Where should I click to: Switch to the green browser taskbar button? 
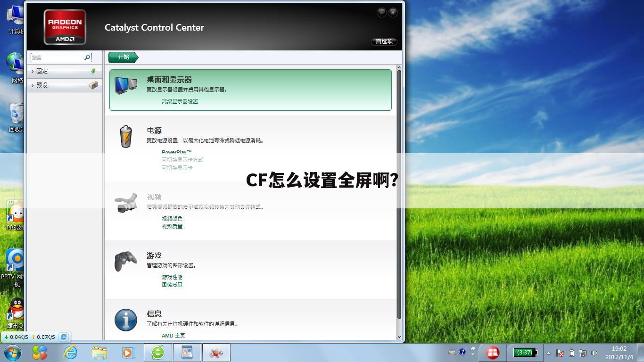coord(158,353)
